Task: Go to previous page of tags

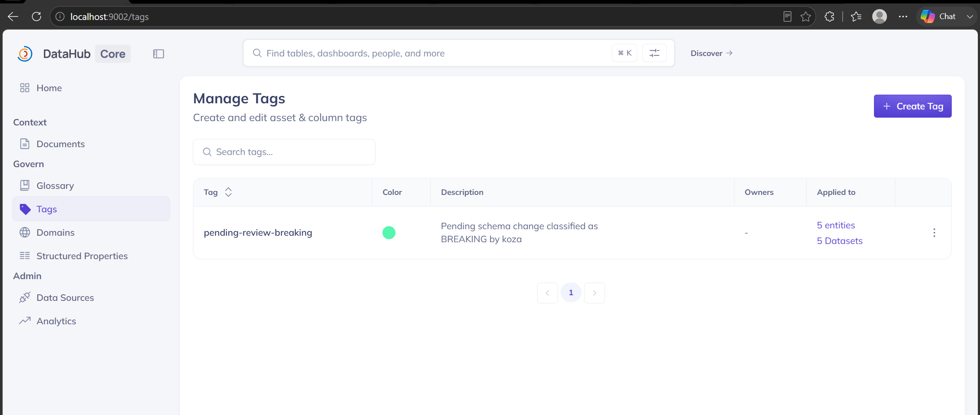Action: click(548, 293)
